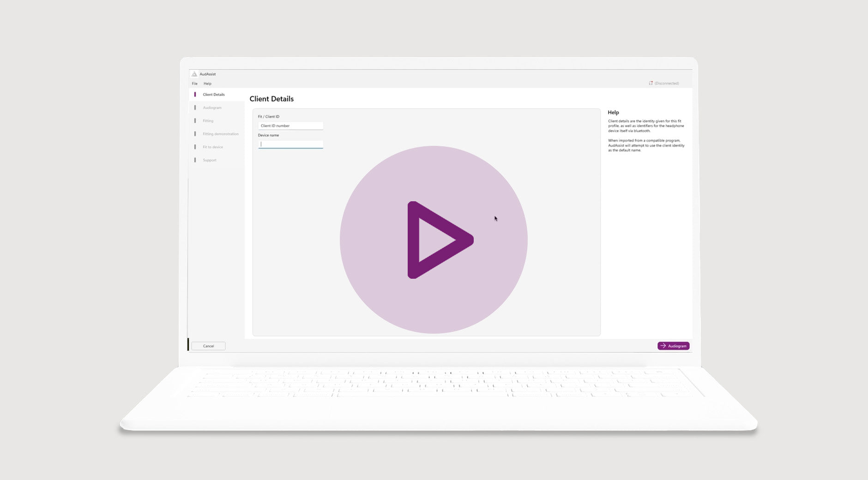868x480 pixels.
Task: Click the Fitting step marker in sidebar
Action: (x=195, y=121)
